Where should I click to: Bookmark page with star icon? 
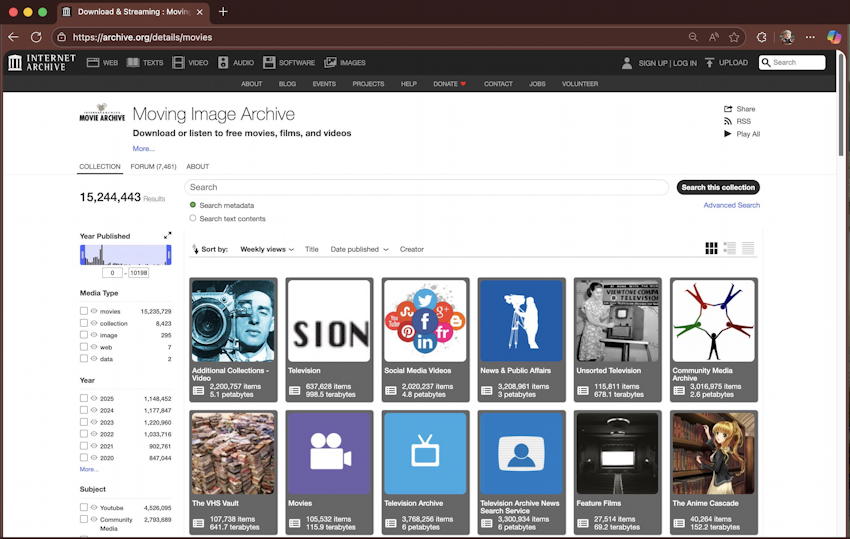[734, 37]
